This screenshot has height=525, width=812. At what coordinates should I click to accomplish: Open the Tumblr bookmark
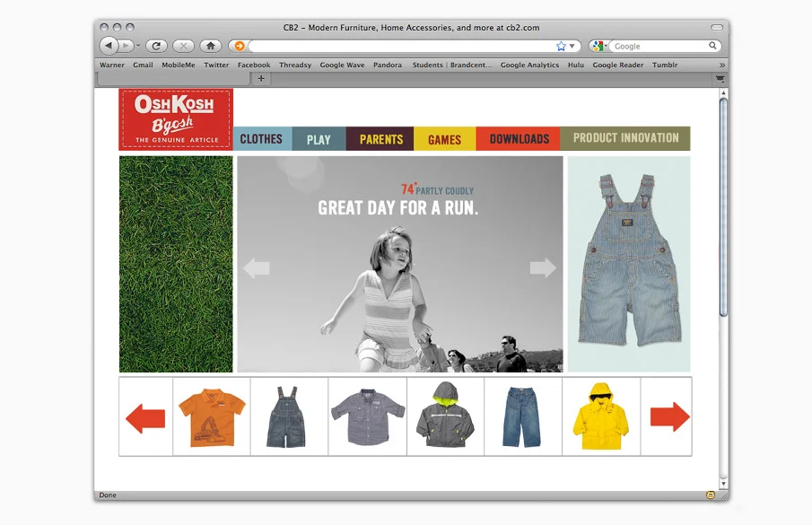pyautogui.click(x=665, y=65)
